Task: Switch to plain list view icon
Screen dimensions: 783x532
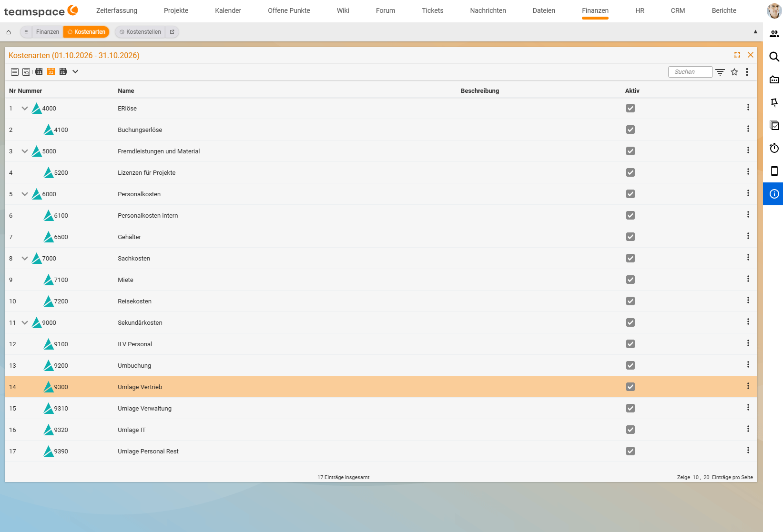Action: (x=15, y=72)
